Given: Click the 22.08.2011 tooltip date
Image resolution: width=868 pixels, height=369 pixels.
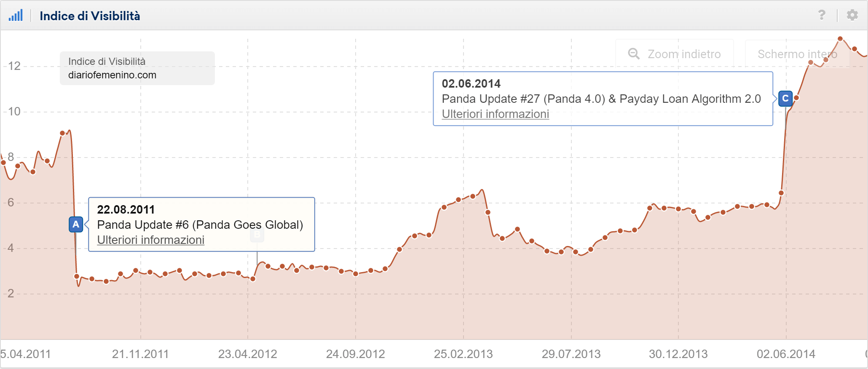Looking at the screenshot, I should [126, 209].
